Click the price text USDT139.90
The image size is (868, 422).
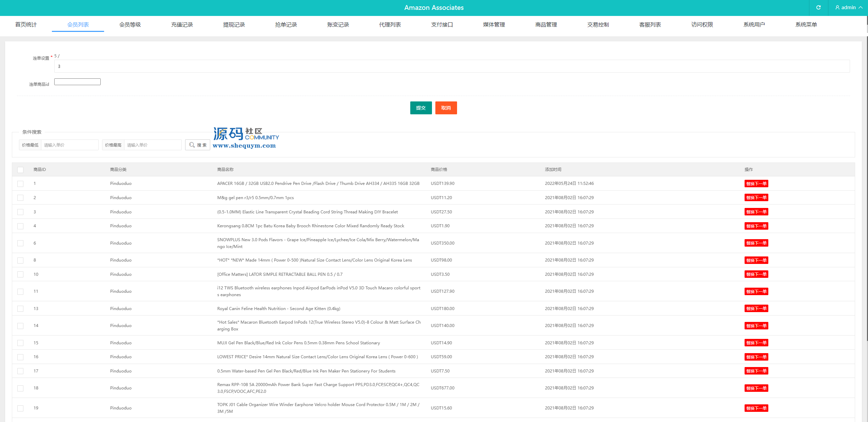[442, 183]
